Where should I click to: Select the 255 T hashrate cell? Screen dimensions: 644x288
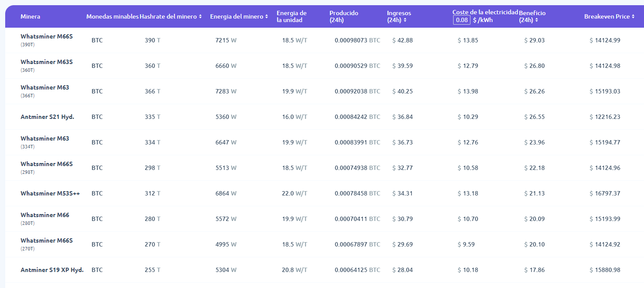[x=152, y=270]
